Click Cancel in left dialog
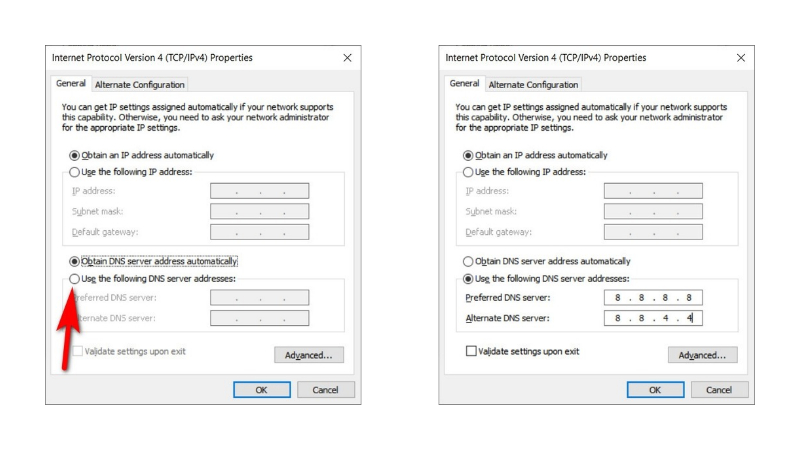This screenshot has width=800, height=450. pyautogui.click(x=326, y=390)
